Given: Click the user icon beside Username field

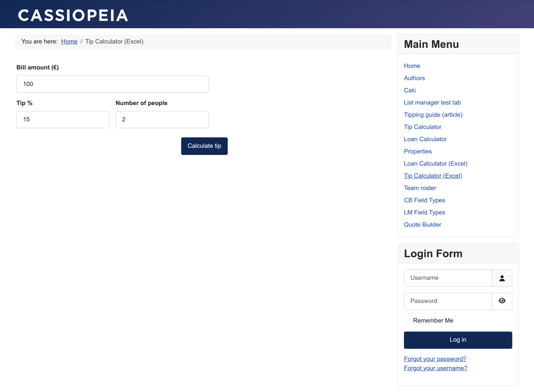Looking at the screenshot, I should tap(502, 278).
